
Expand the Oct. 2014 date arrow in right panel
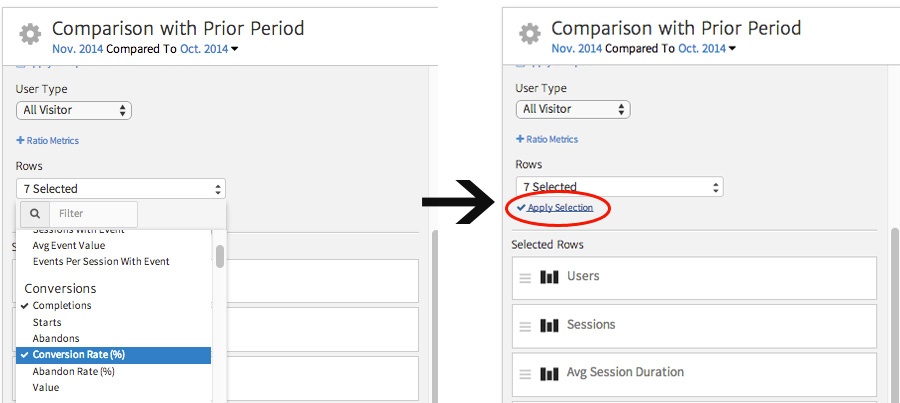coord(733,49)
